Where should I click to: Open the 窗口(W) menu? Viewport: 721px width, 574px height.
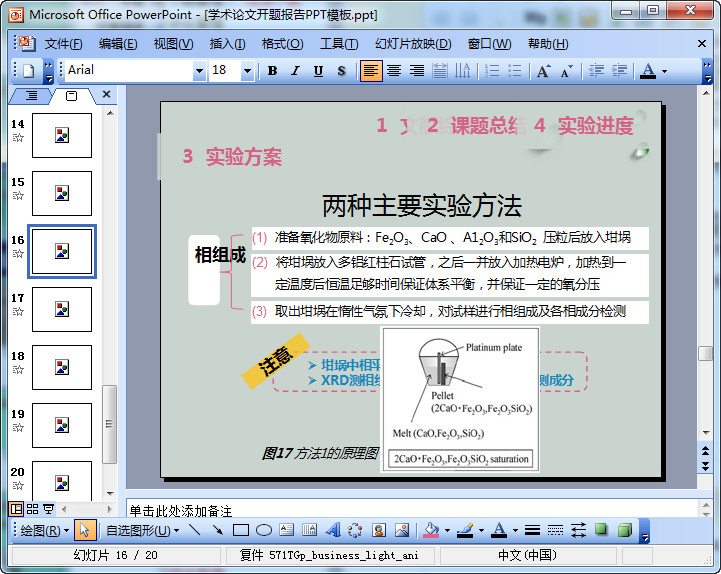(x=489, y=44)
